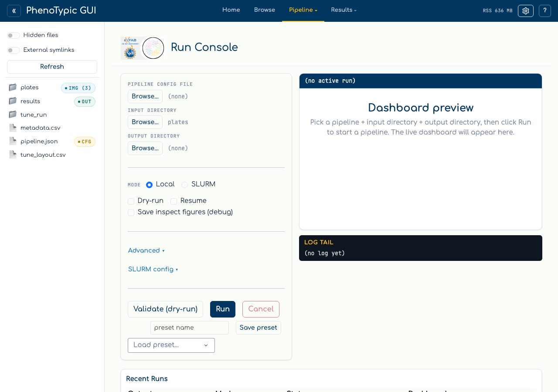The image size is (558, 392).
Task: Open help question mark button
Action: coord(545,11)
